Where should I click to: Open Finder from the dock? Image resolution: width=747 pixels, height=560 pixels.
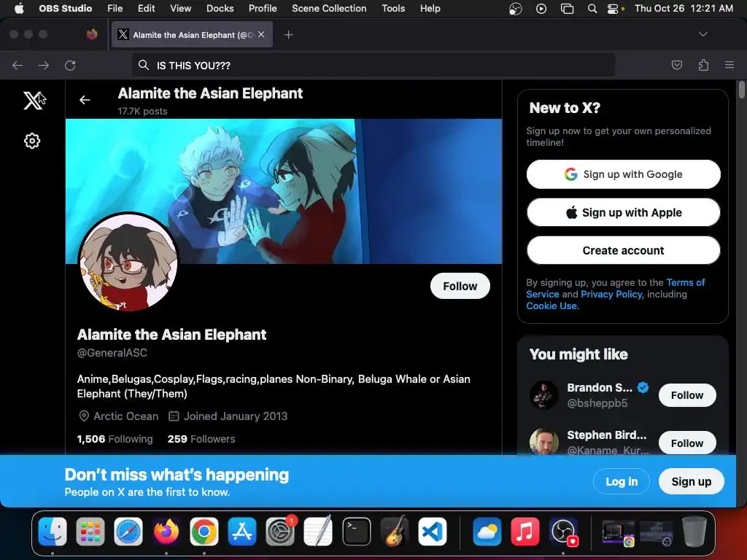(x=53, y=532)
